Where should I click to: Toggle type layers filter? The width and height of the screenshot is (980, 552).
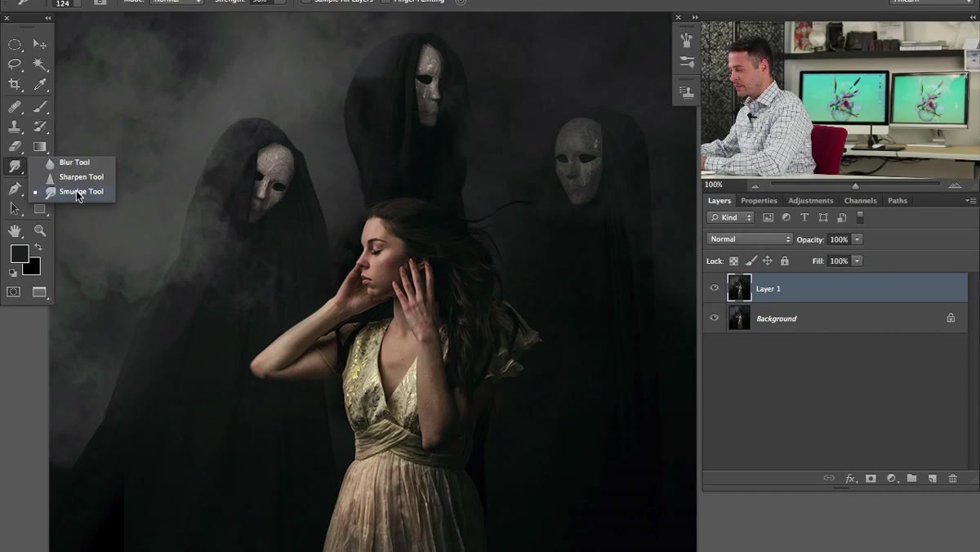coord(804,218)
